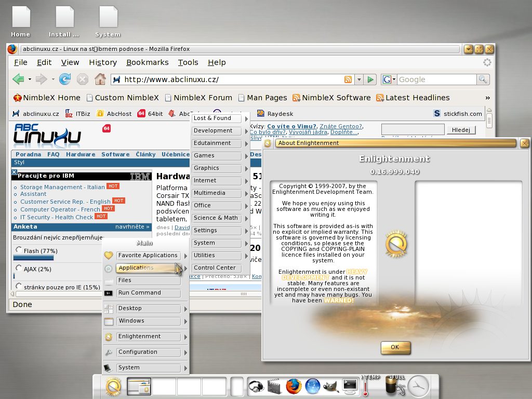Select the AJAX (2%) poll option
The image size is (532, 399).
pos(19,268)
